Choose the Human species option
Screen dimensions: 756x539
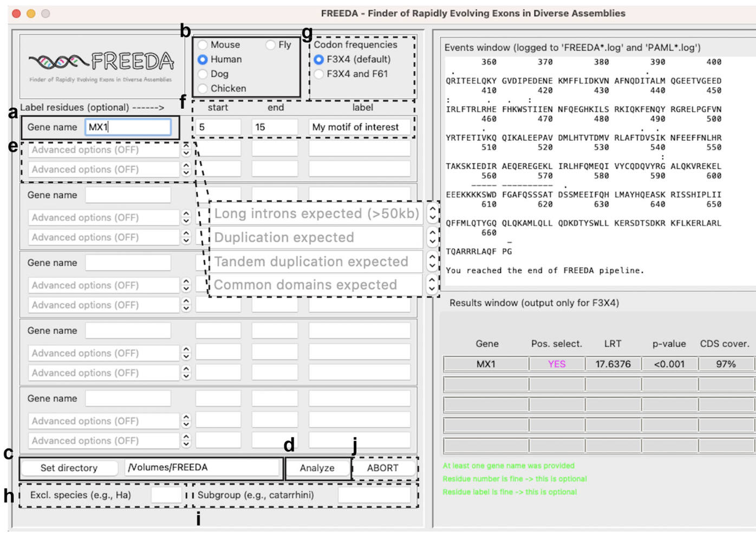coord(203,59)
